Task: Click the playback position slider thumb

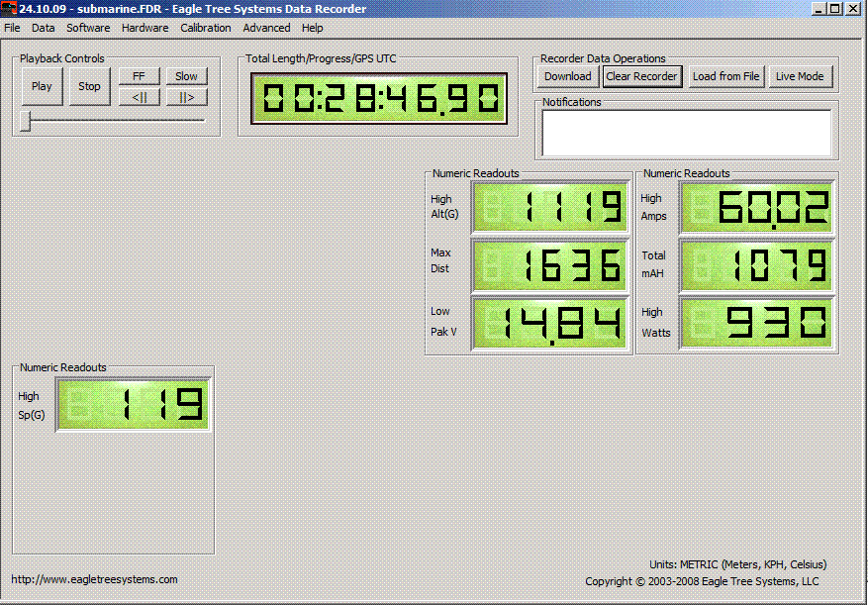Action: (x=26, y=121)
